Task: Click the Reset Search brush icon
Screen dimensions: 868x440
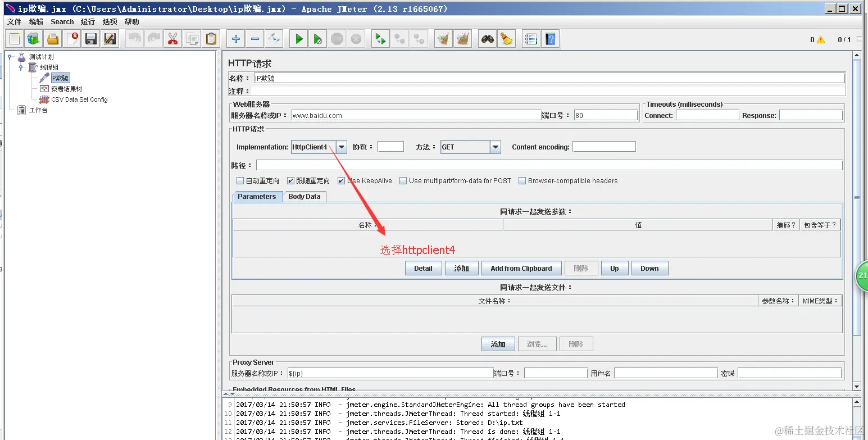Action: [507, 39]
